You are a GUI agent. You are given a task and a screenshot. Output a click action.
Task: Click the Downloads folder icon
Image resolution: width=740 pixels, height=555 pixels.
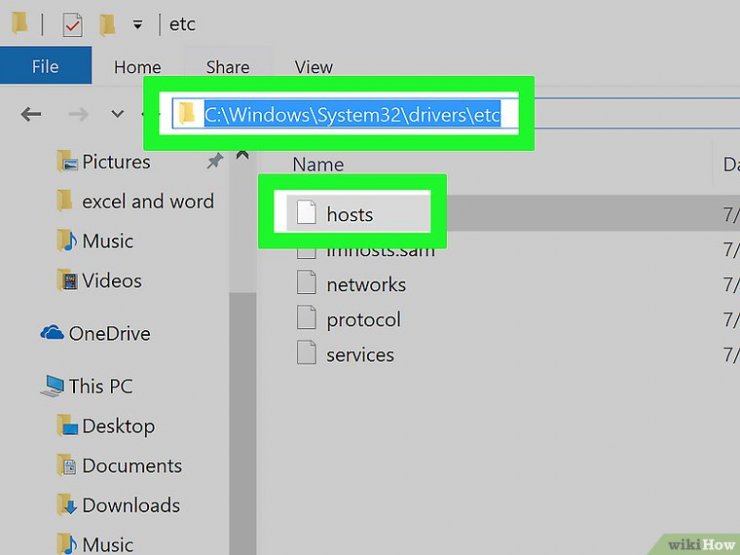67,505
